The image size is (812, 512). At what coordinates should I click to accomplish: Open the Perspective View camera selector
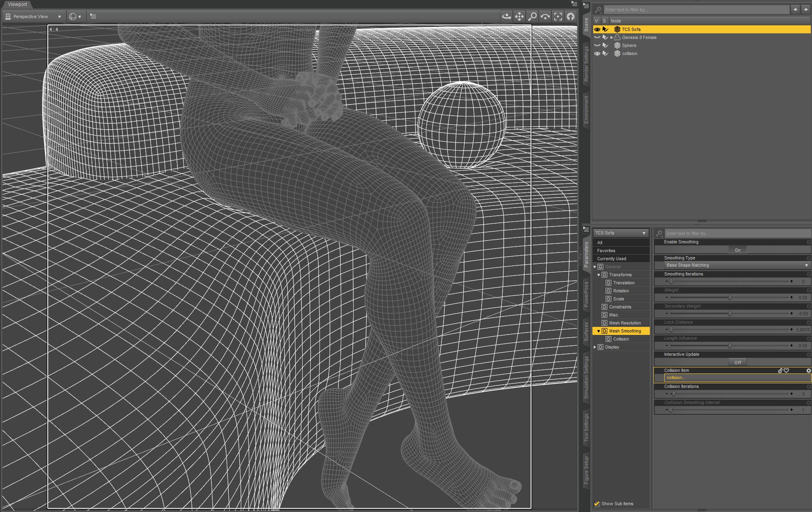tap(34, 16)
